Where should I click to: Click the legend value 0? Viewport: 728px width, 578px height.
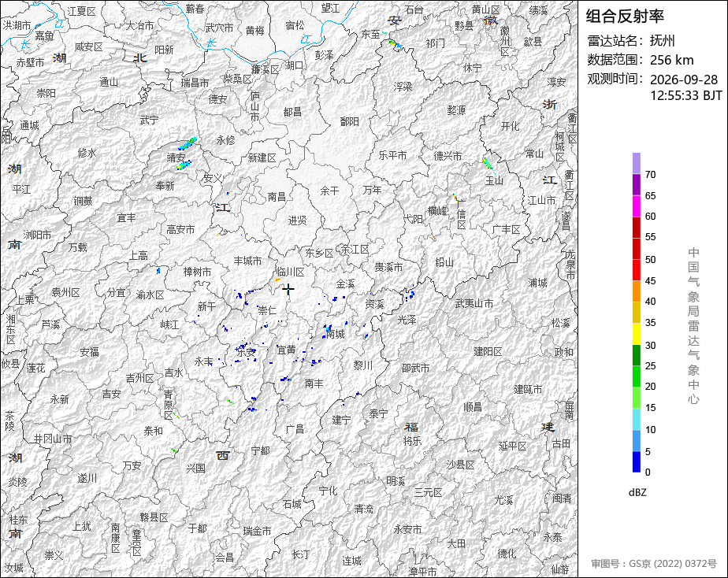[648, 472]
